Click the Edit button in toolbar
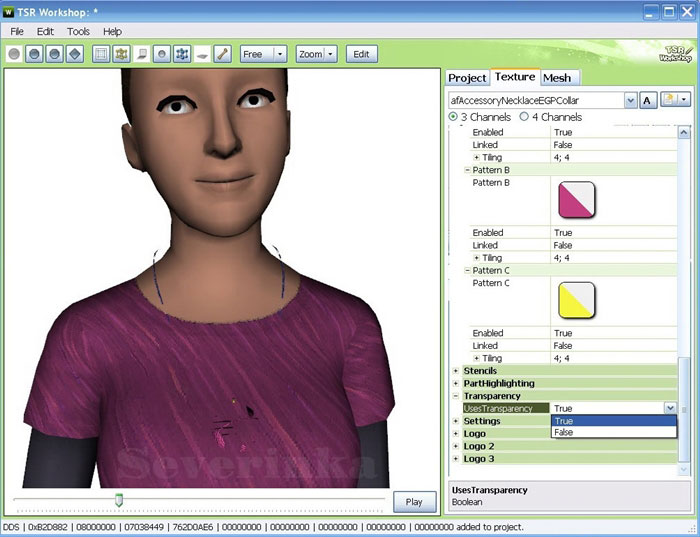700x537 pixels. [x=361, y=54]
